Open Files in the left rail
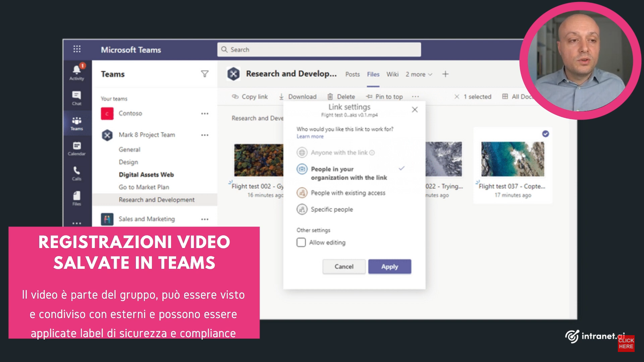Image resolution: width=644 pixels, height=362 pixels. click(x=77, y=198)
